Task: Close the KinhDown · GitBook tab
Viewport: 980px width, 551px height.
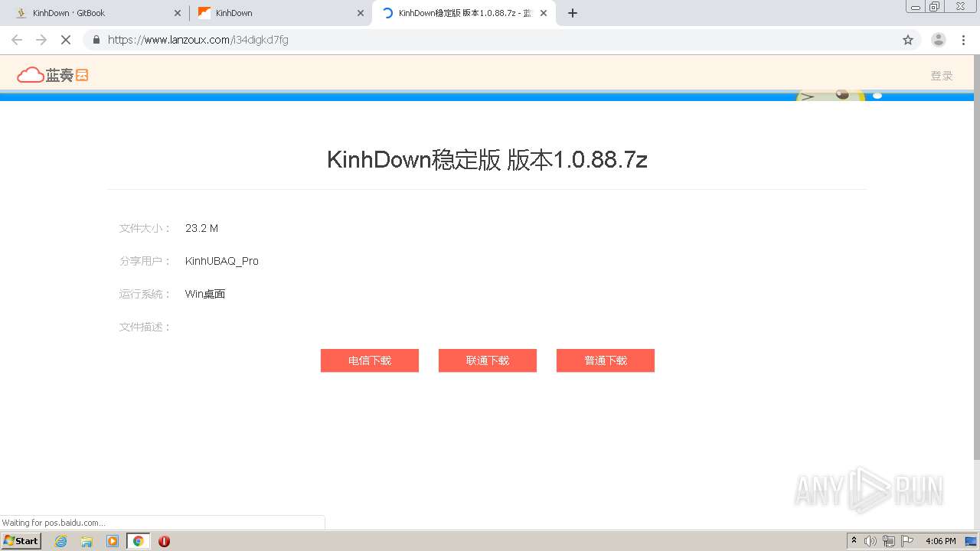Action: pos(178,13)
